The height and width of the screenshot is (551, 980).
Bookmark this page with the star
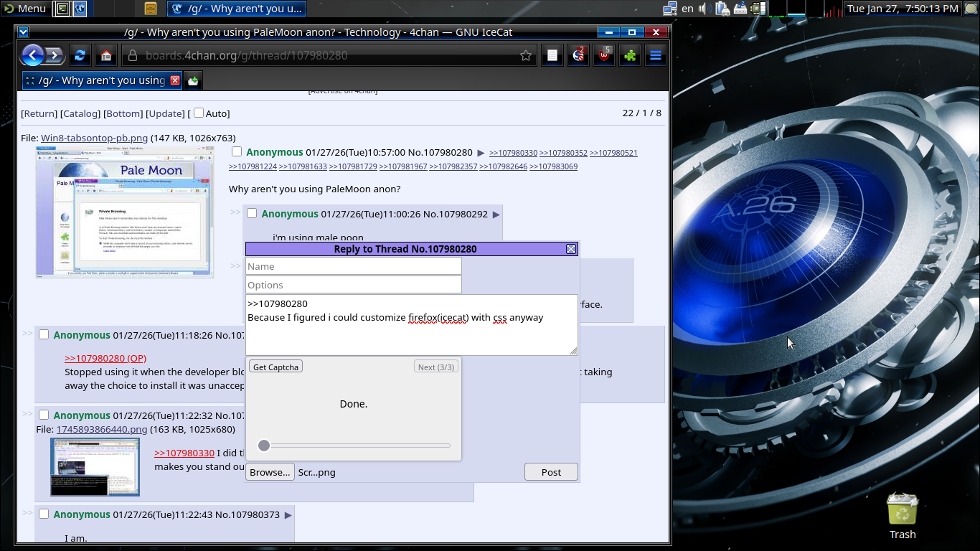coord(526,55)
